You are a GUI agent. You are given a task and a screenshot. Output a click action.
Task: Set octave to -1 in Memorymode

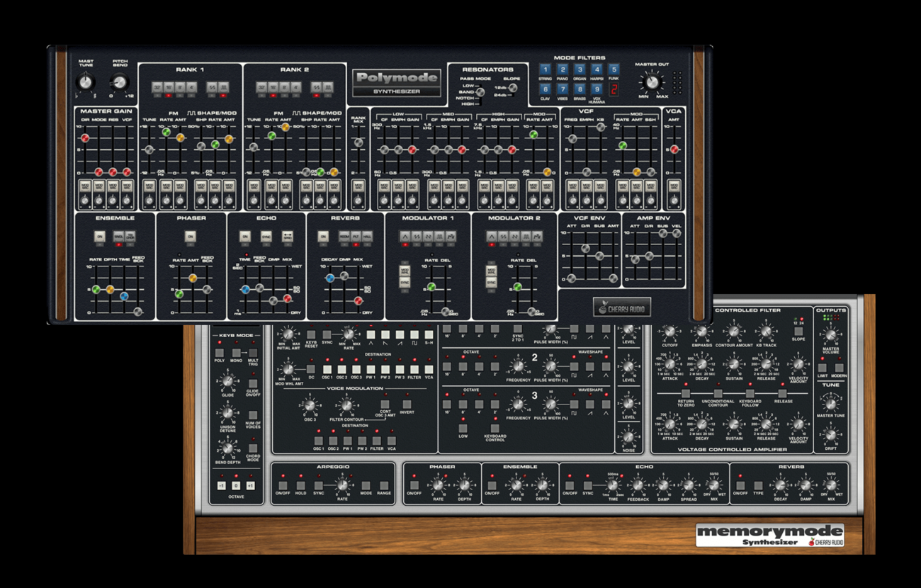(x=221, y=485)
